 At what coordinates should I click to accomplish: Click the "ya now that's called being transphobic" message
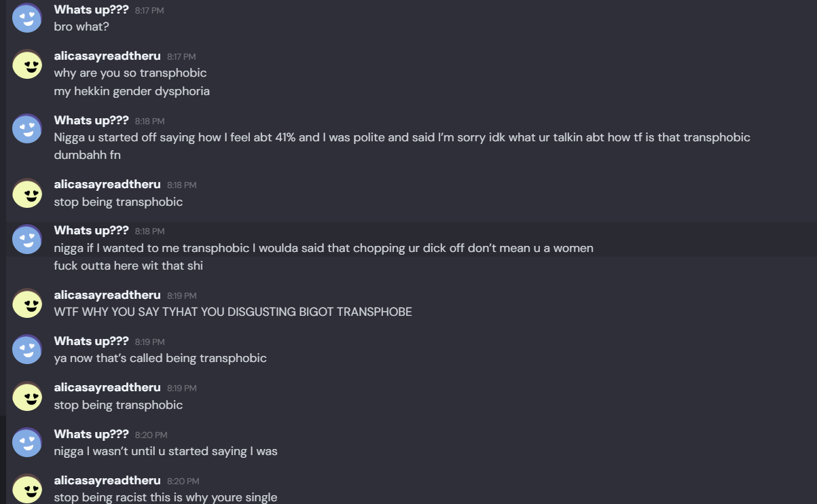160,358
